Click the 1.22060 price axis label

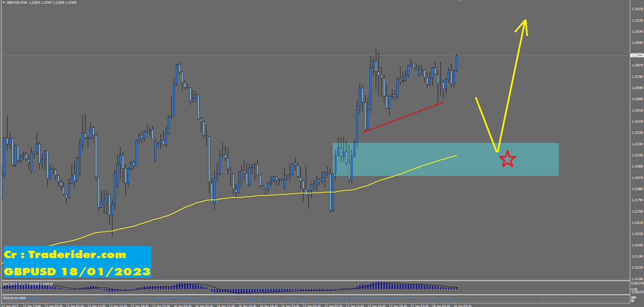coord(637,166)
